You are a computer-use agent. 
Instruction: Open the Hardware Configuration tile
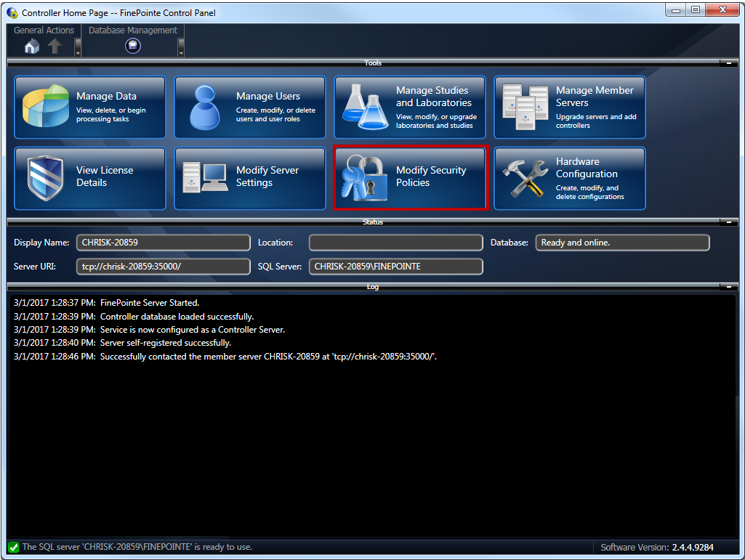(570, 179)
